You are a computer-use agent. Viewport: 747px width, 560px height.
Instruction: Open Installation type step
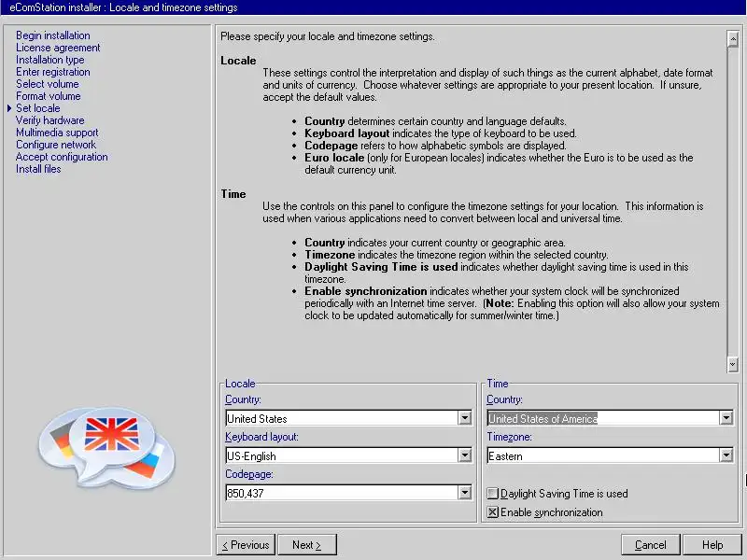coord(50,60)
